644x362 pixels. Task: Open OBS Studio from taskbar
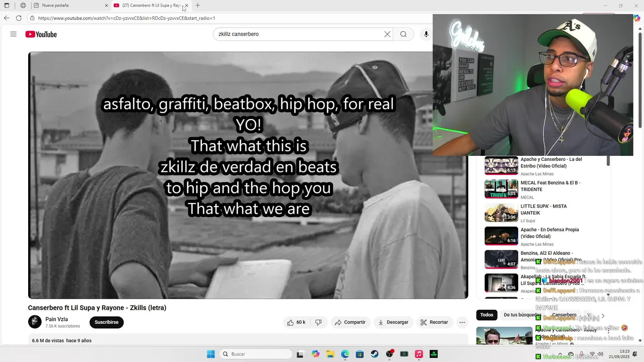pos(389,354)
